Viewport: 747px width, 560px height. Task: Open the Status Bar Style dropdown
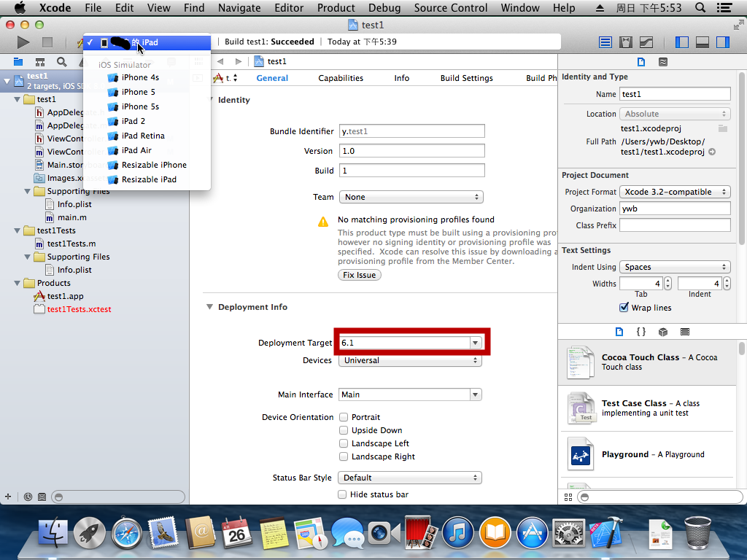[x=410, y=478]
